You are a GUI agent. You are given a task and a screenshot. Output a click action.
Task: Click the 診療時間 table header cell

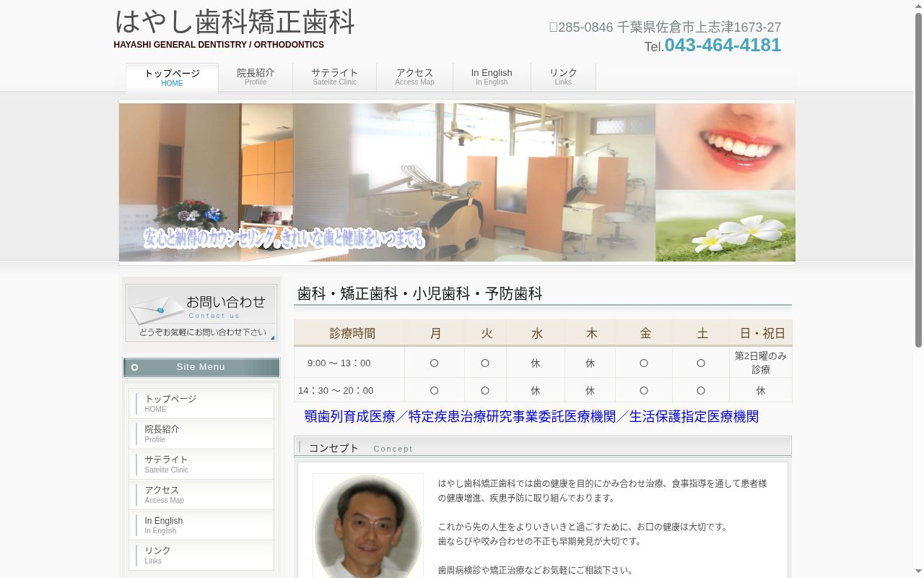[x=349, y=333]
